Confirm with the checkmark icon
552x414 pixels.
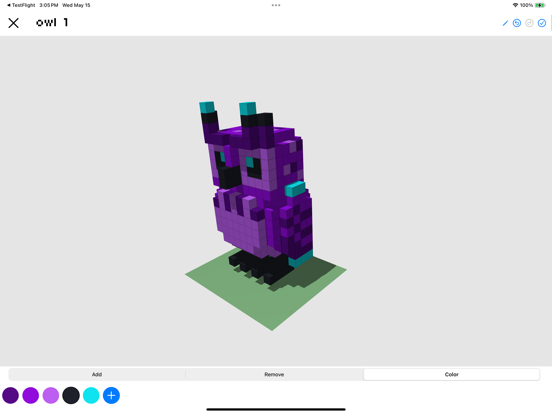(x=542, y=23)
